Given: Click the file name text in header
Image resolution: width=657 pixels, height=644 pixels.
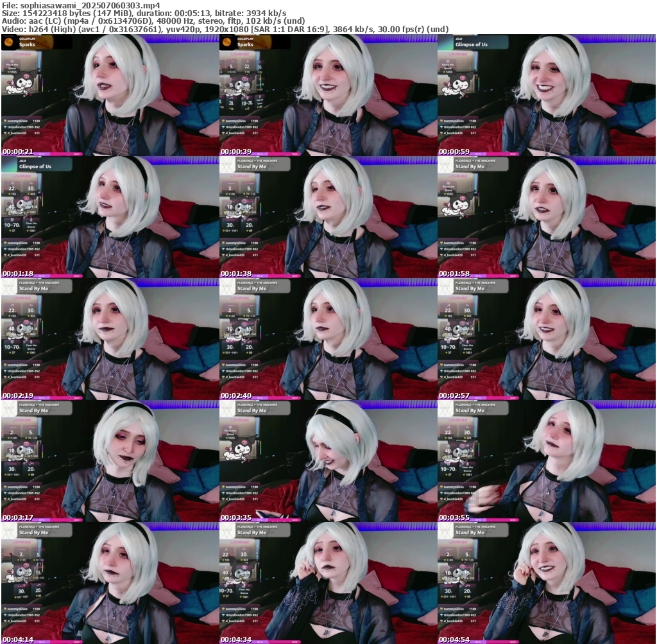Looking at the screenshot, I should [81, 5].
